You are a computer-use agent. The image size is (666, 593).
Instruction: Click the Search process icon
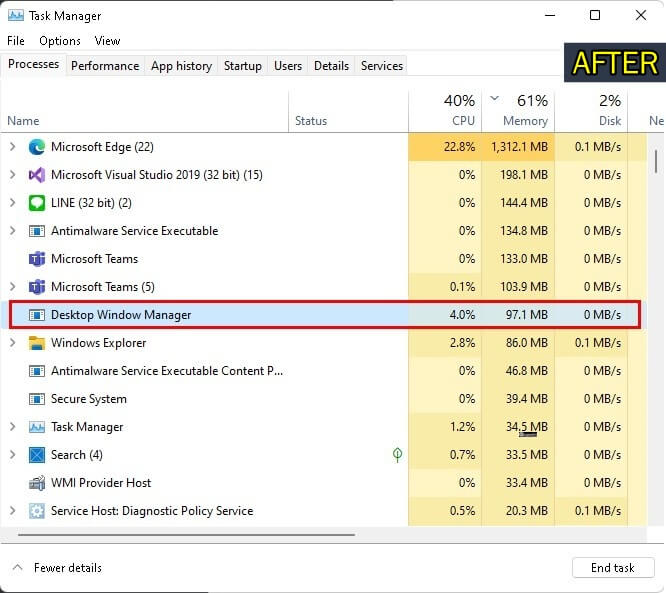pos(37,455)
